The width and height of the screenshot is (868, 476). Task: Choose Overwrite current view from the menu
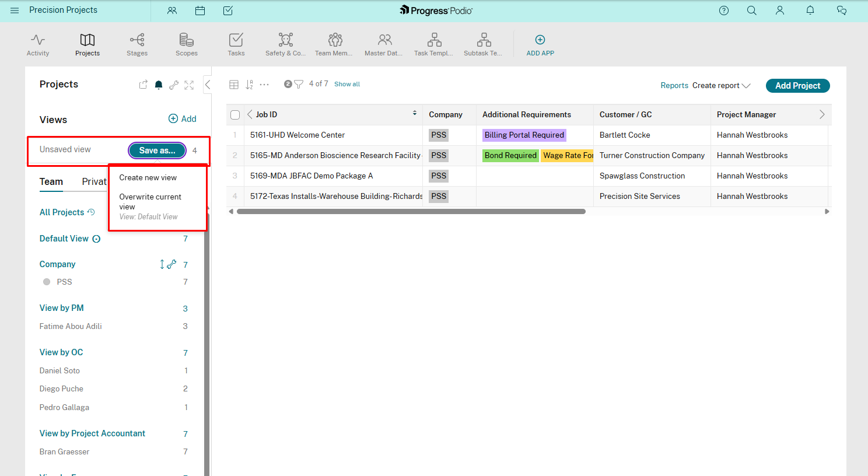click(149, 201)
